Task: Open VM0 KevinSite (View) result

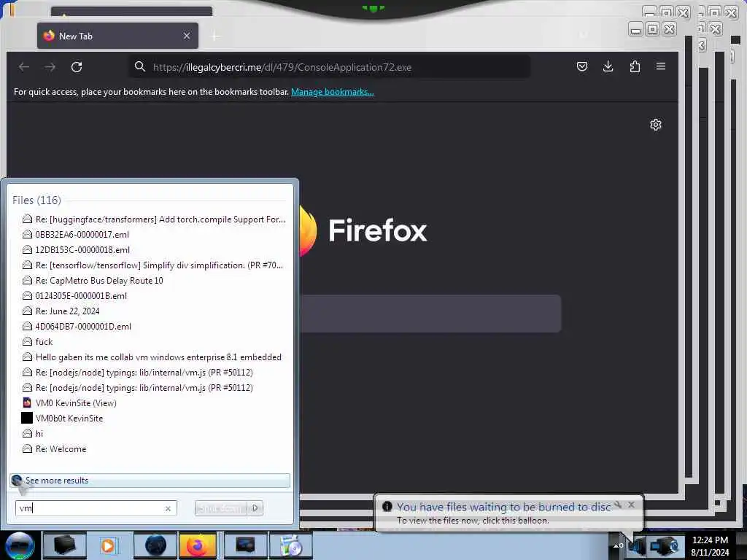Action: (69, 402)
